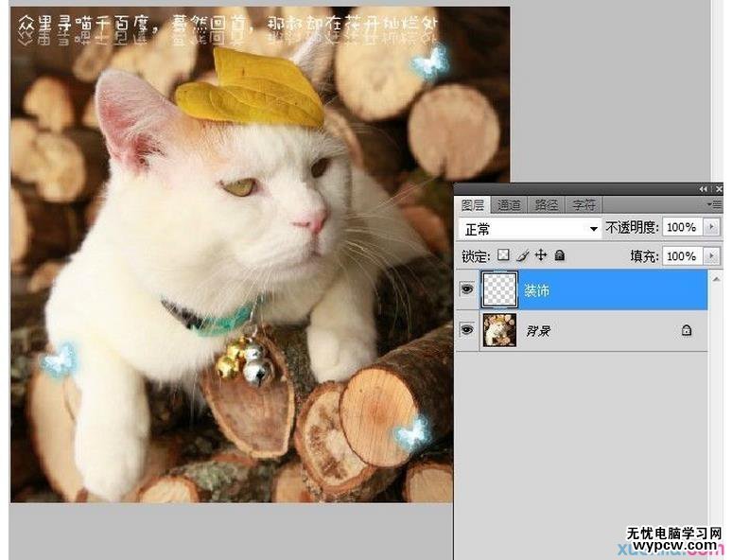732x560 pixels.
Task: Collapse the panel with double-arrow icon
Action: coord(703,189)
